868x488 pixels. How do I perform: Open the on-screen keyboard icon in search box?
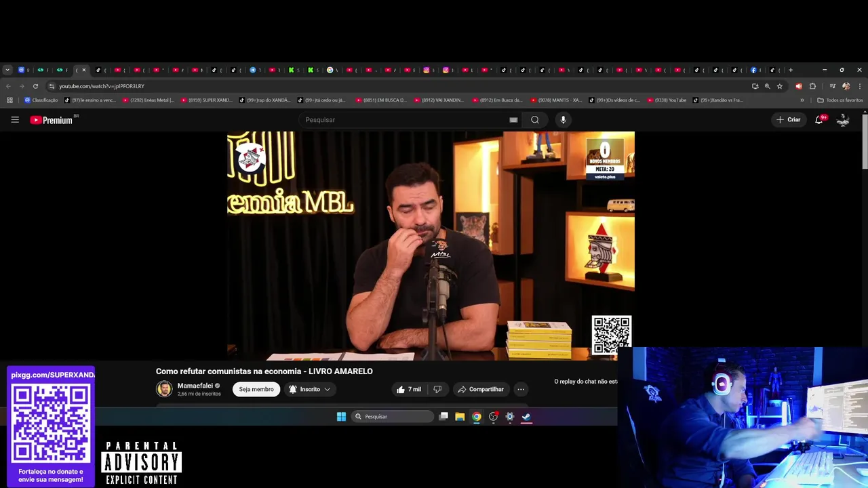tap(513, 120)
